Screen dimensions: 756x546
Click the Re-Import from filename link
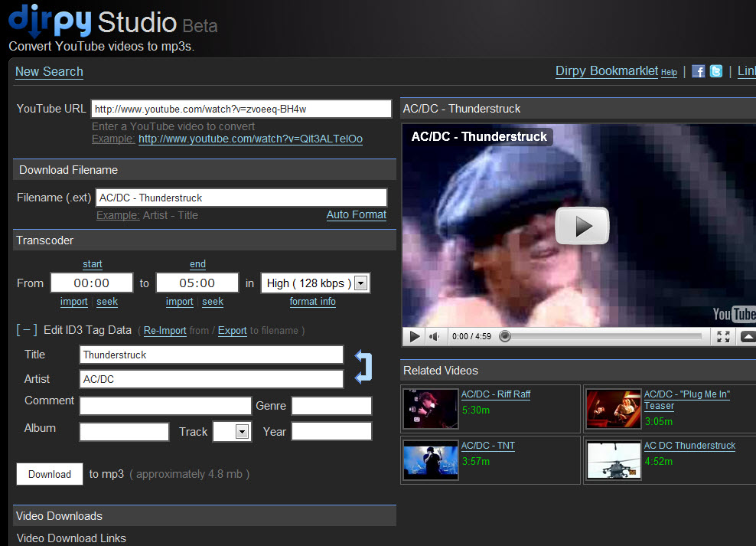click(x=165, y=330)
